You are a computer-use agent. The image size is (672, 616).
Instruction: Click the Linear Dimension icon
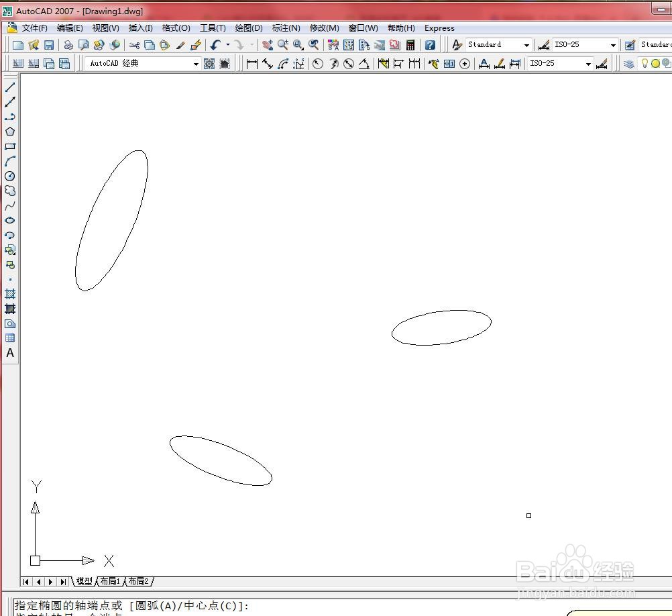click(x=252, y=64)
